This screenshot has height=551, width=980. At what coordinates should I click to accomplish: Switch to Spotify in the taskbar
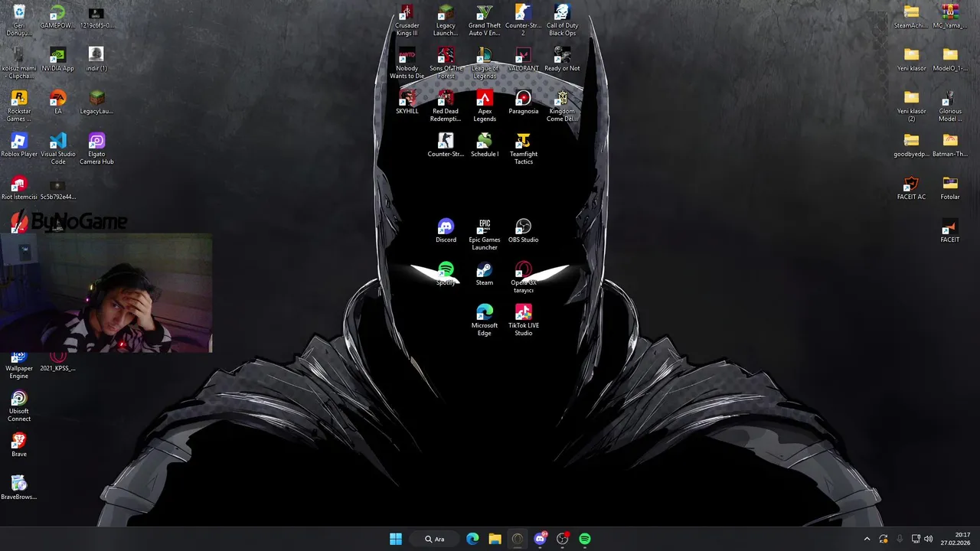585,539
